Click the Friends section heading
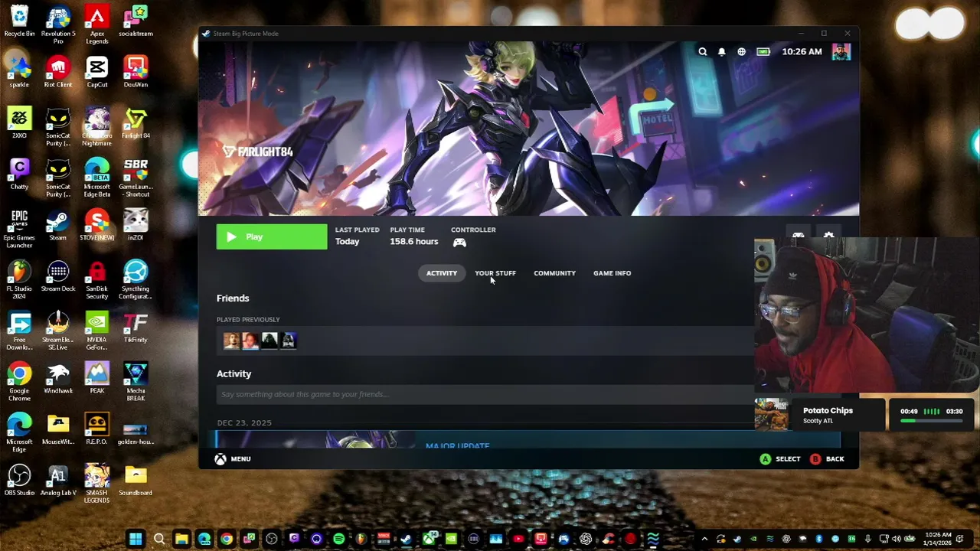The width and height of the screenshot is (980, 551). (x=233, y=298)
